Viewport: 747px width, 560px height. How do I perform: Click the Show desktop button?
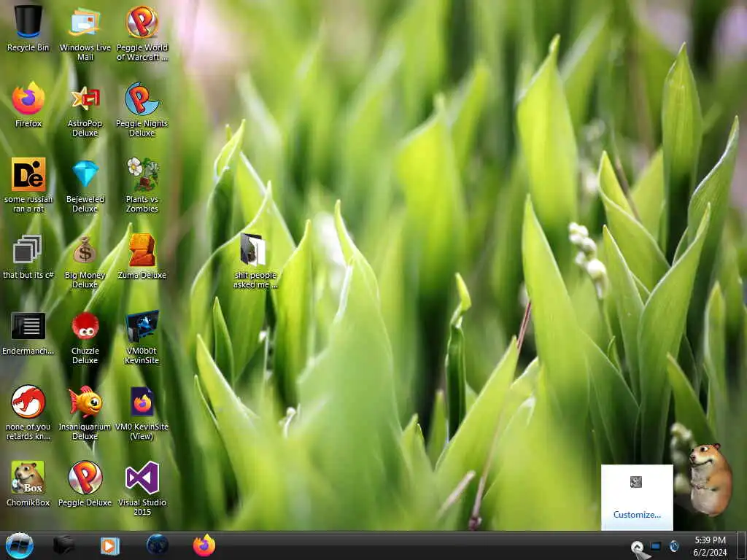coord(742,545)
